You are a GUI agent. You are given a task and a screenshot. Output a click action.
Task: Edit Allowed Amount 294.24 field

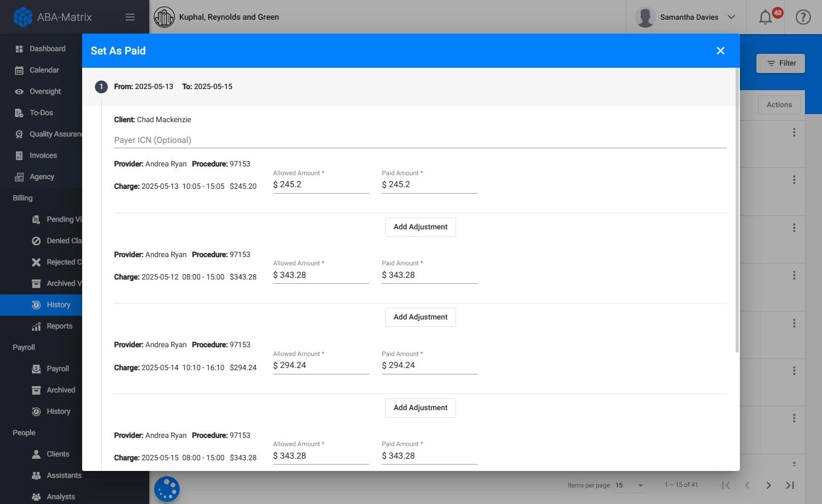[321, 365]
